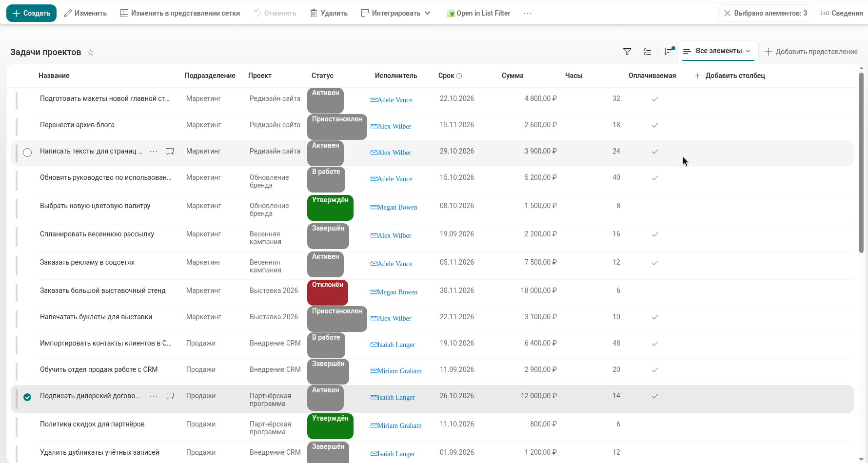Click the Часы column header
868x463 pixels.
tap(574, 76)
